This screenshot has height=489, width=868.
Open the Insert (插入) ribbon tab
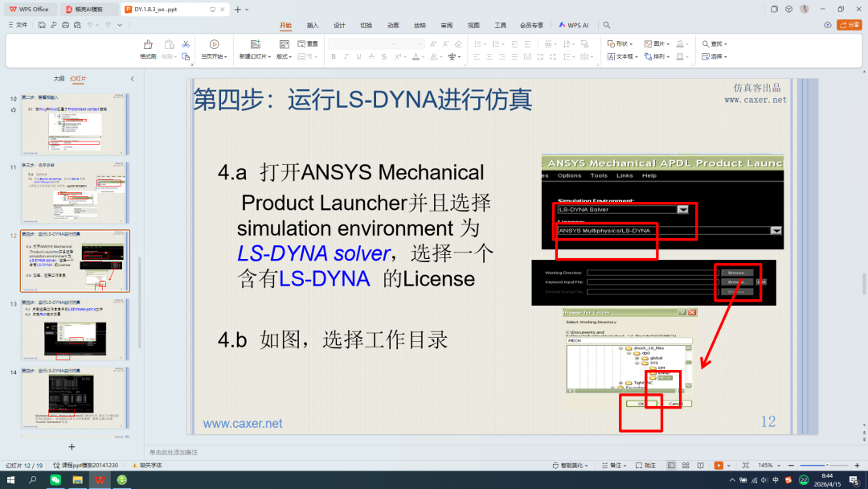(x=313, y=26)
